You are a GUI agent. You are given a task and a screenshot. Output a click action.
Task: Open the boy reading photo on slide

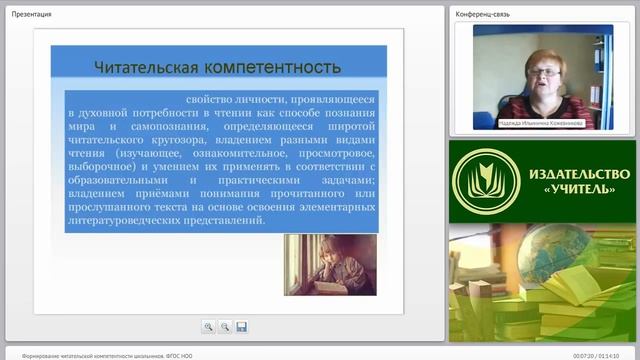pyautogui.click(x=330, y=265)
